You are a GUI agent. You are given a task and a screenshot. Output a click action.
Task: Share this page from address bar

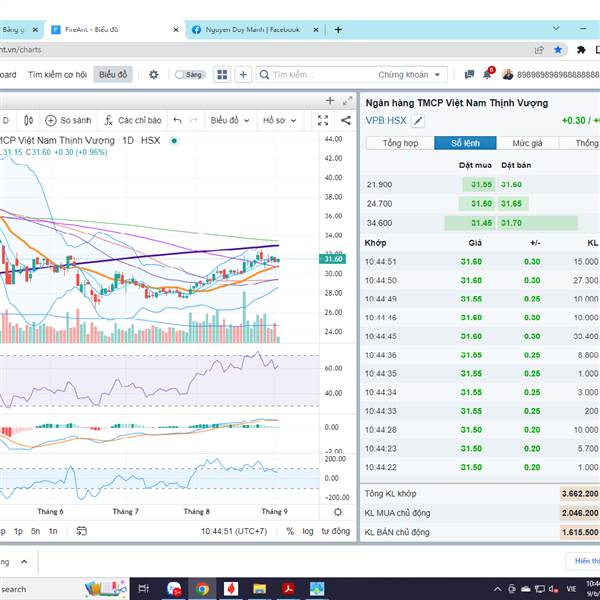539,50
